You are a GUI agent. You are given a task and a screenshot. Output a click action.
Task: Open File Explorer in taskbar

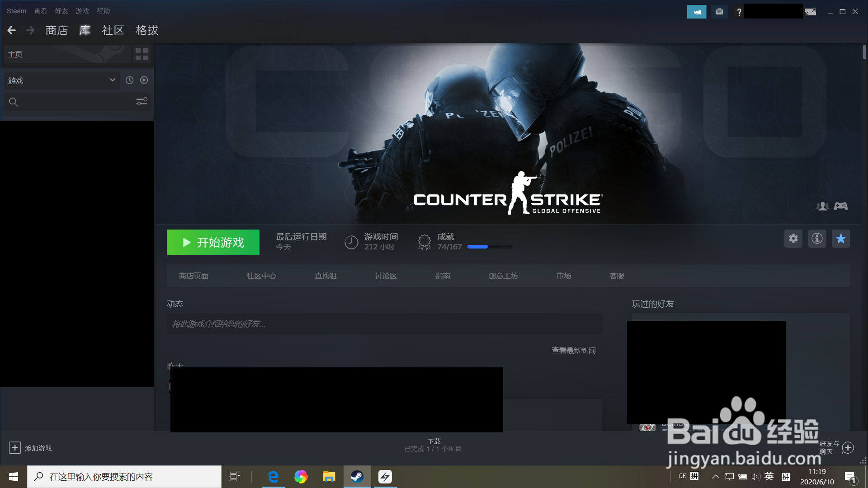pos(329,477)
